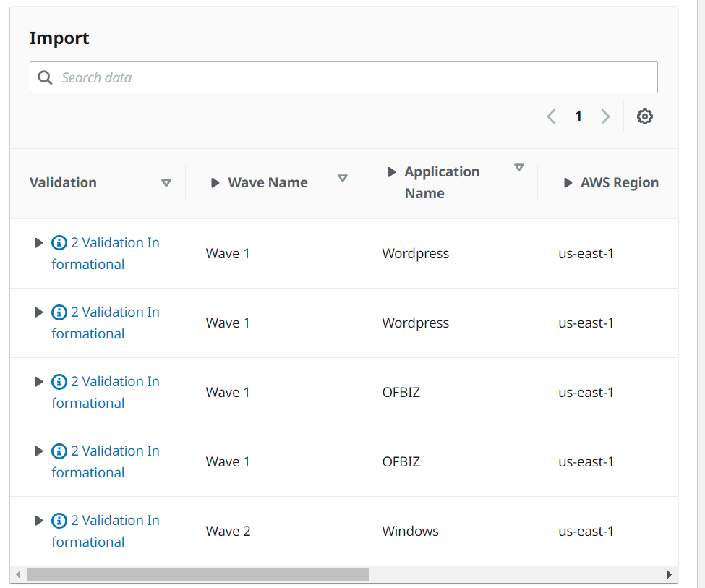The image size is (705, 588).
Task: Click info icon in first Wordpress row
Action: [59, 243]
